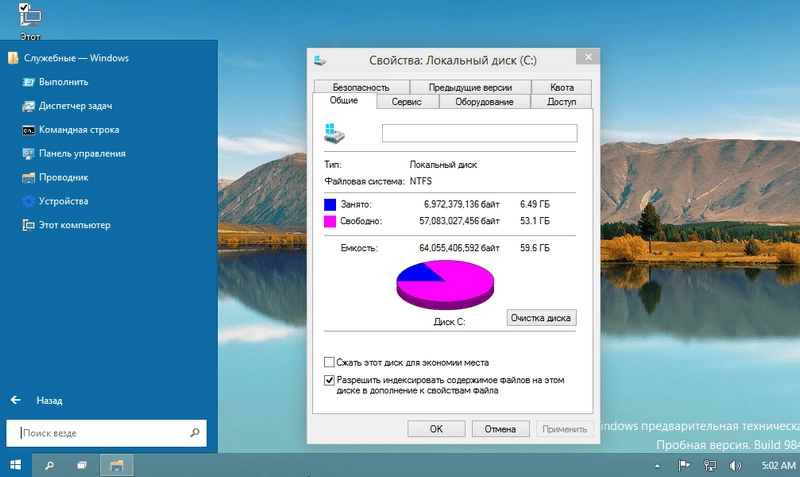The height and width of the screenshot is (477, 800).
Task: Click the 5:02 AM clock
Action: pos(778,465)
